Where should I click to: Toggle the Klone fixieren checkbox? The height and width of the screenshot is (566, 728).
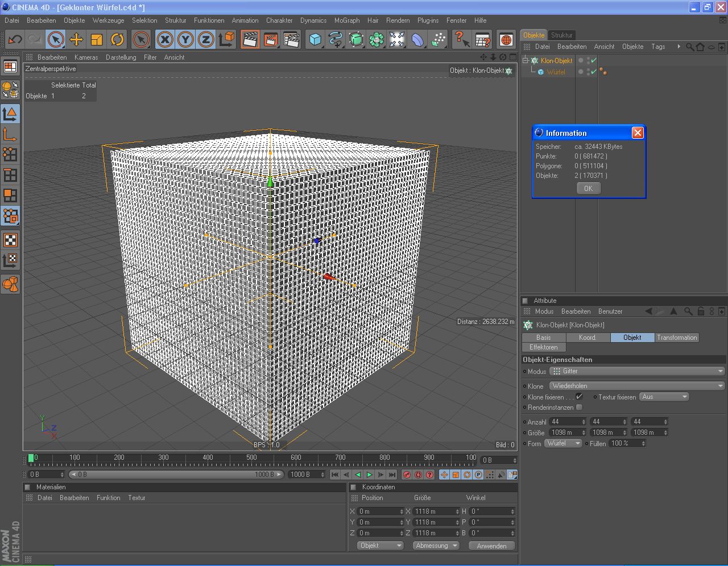pyautogui.click(x=579, y=397)
